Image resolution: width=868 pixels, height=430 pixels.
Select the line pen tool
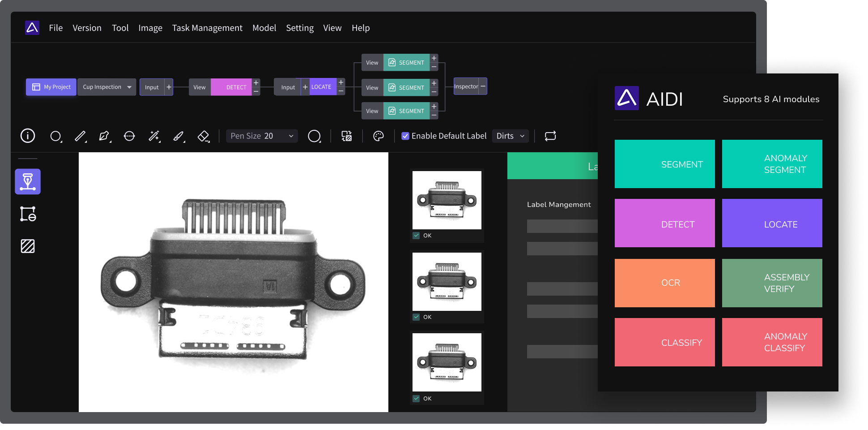tap(80, 136)
